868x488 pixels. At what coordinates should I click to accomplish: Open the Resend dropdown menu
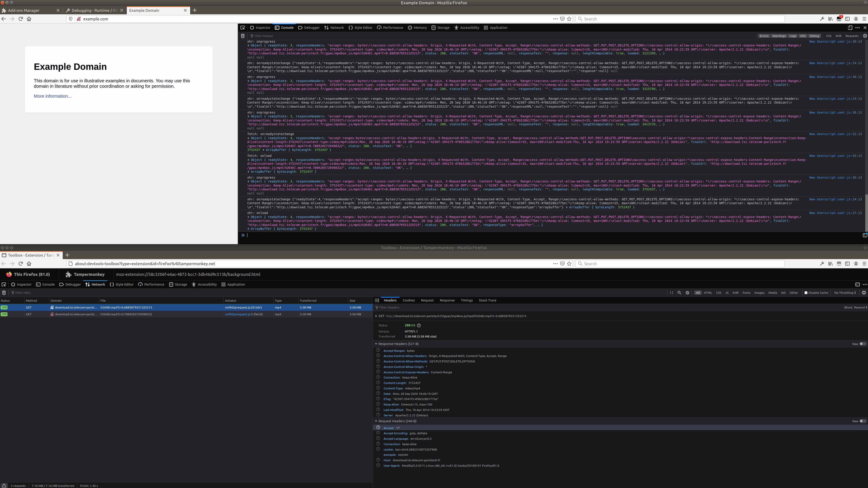[860, 307]
